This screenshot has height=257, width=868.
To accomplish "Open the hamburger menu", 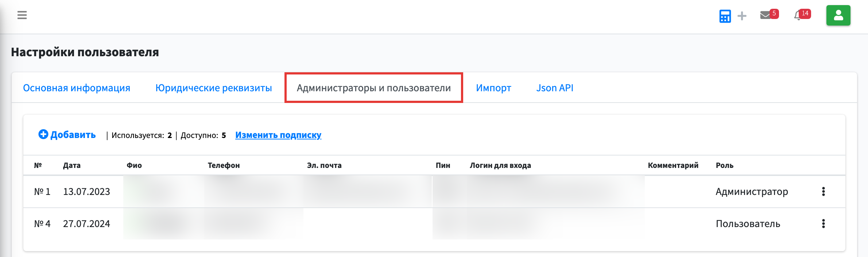I will [x=22, y=15].
